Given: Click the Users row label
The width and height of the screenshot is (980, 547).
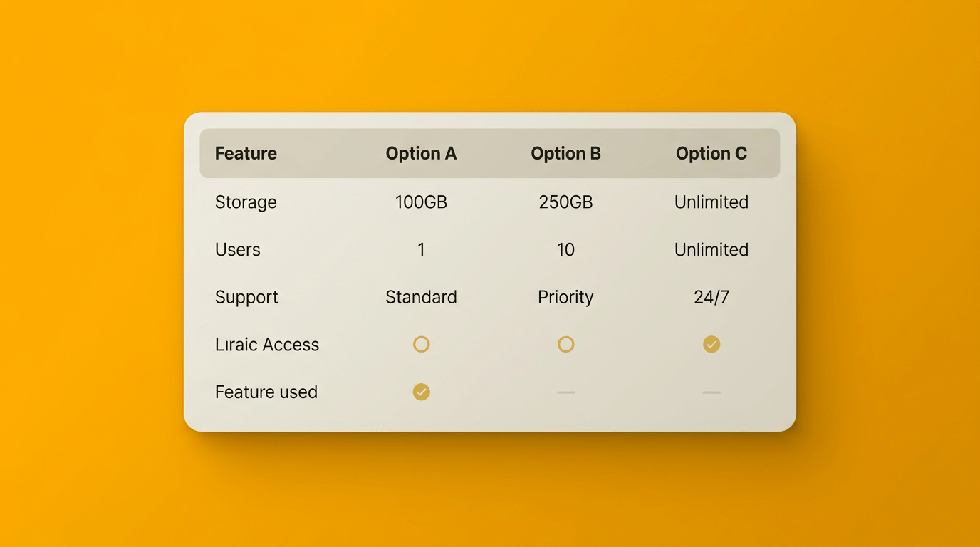Looking at the screenshot, I should (237, 250).
